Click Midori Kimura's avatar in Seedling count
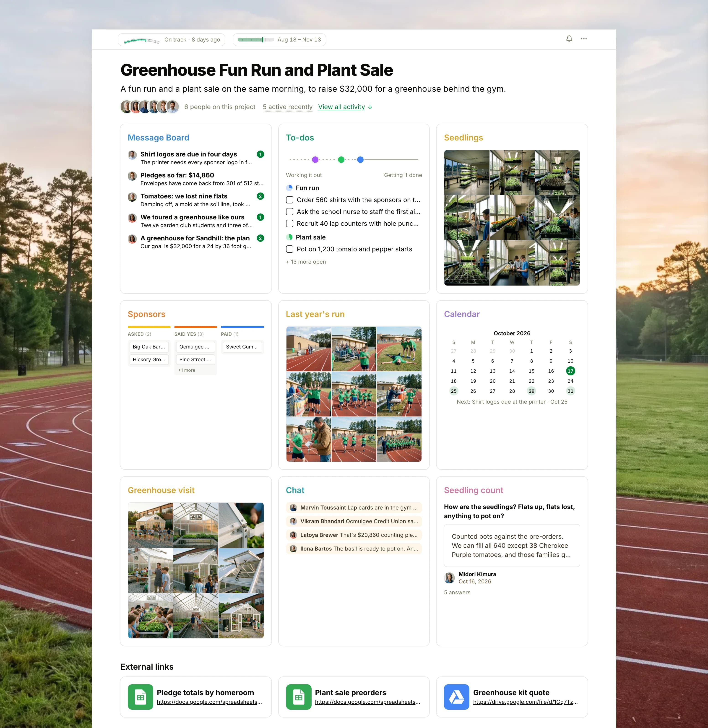 450,578
